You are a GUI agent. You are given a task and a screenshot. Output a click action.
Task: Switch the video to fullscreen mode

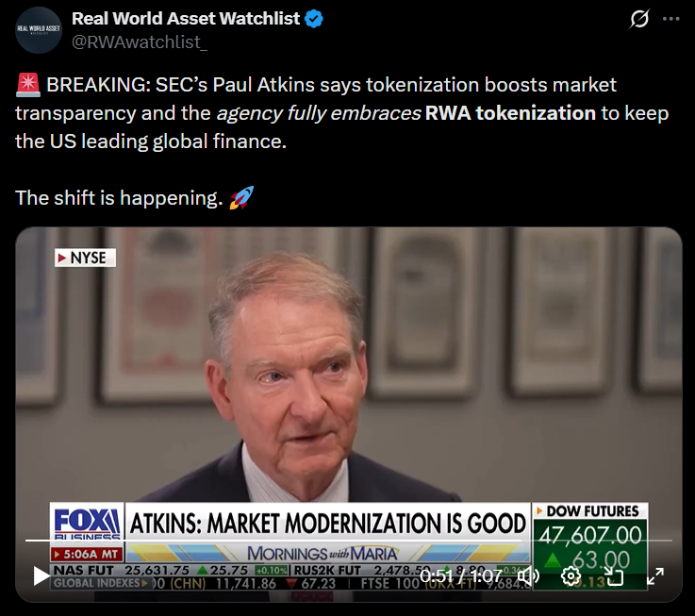click(655, 576)
